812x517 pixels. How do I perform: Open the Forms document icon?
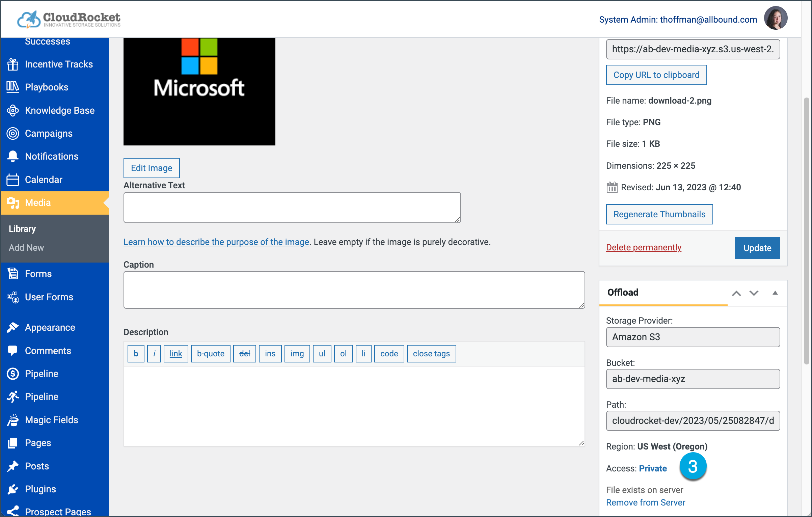pyautogui.click(x=13, y=274)
